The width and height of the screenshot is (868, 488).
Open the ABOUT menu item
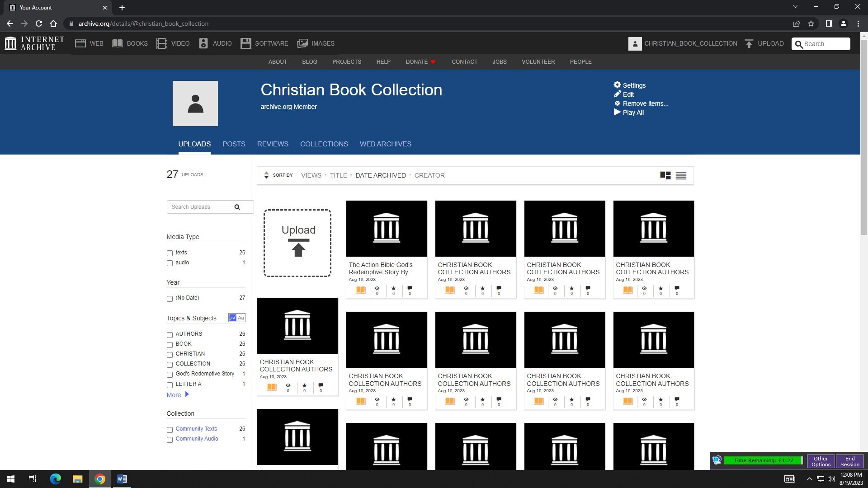click(x=278, y=61)
